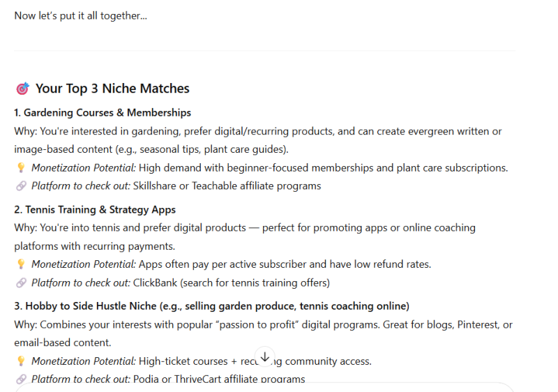Click the heading Your Top 3 Niche Matches
This screenshot has height=392, width=558.
[112, 88]
